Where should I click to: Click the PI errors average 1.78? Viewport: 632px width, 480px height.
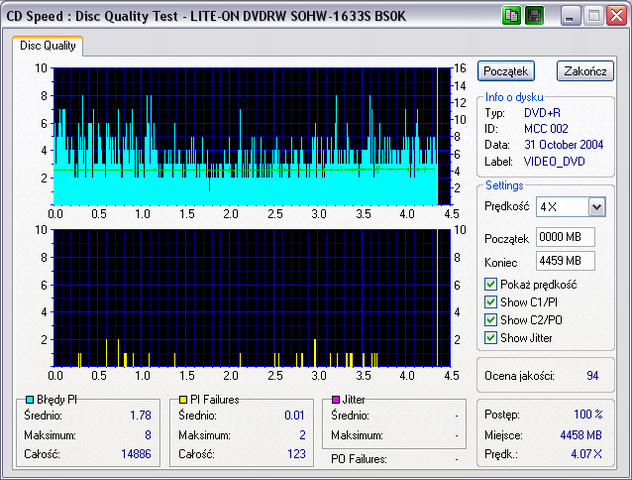(140, 416)
